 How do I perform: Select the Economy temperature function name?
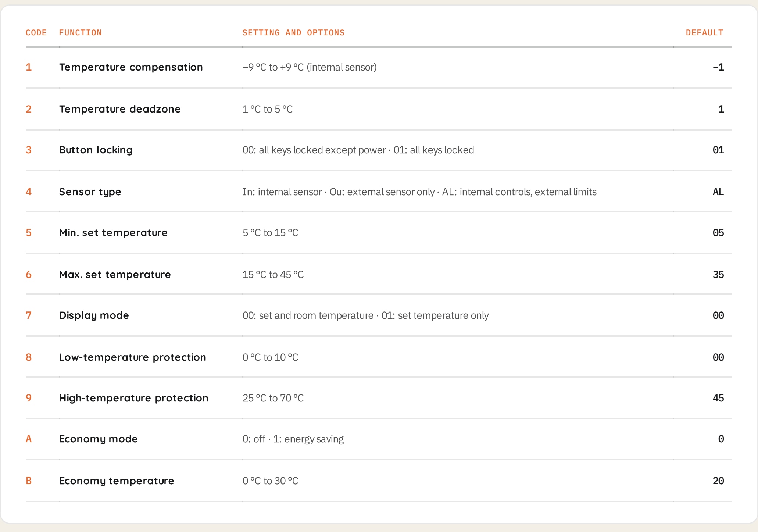click(117, 481)
